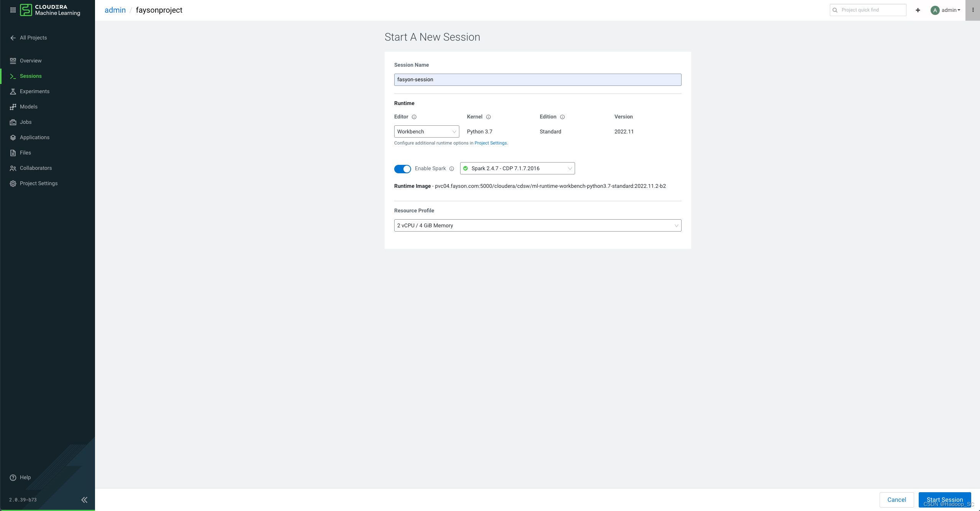Expand the Spark 2.4.7 version dropdown
This screenshot has height=511, width=980.
[517, 168]
